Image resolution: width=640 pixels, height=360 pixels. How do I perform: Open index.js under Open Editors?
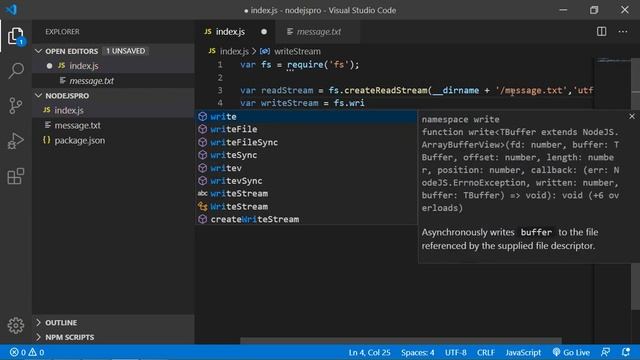click(x=113, y=66)
